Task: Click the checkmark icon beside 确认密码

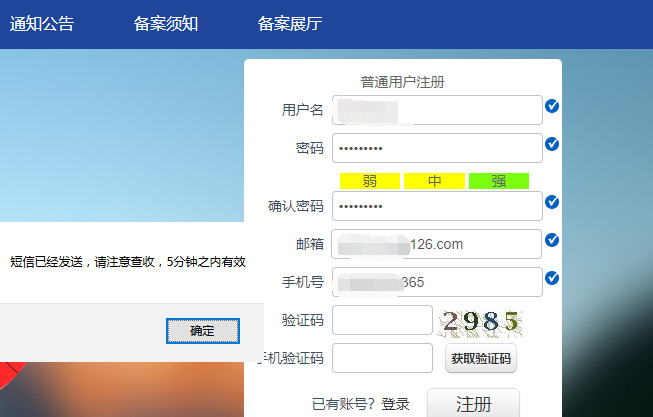Action: coord(552,202)
